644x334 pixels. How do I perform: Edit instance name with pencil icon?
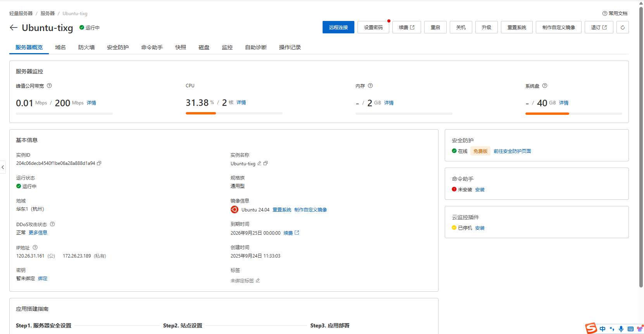259,163
